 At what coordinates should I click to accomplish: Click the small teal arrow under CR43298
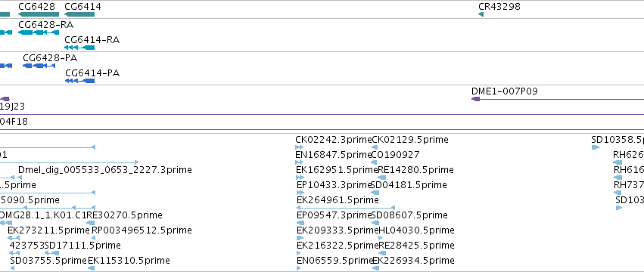click(x=481, y=15)
